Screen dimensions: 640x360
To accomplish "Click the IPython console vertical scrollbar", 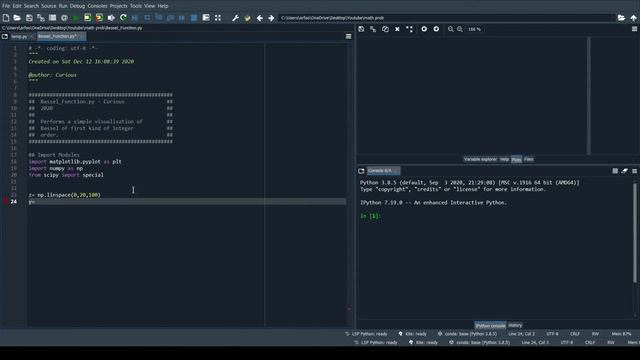I will point(635,233).
